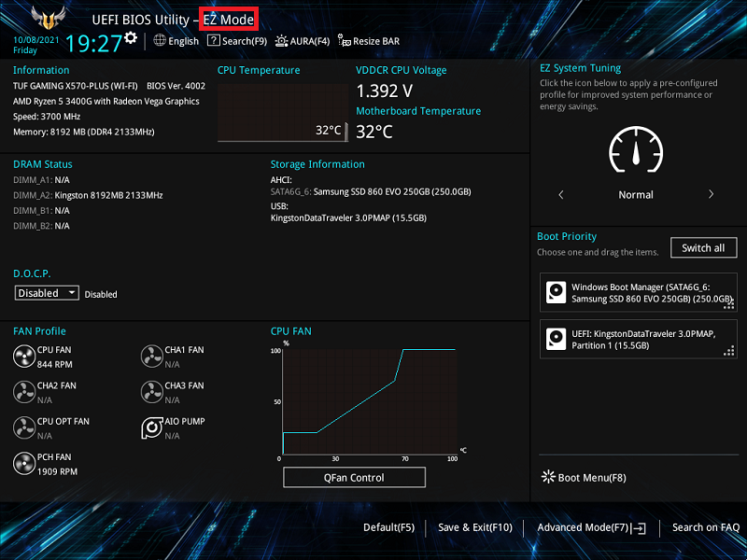Click the Speed: 3700 MHz text
Screen dimensions: 747x560
tap(47, 117)
